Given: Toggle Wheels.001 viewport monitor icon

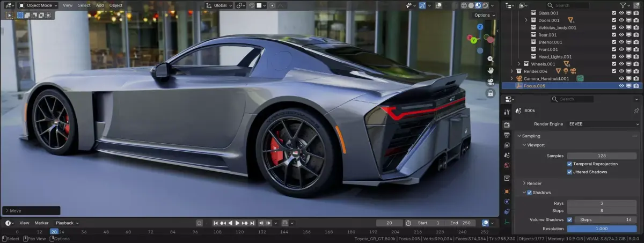Looking at the screenshot, I should point(629,64).
